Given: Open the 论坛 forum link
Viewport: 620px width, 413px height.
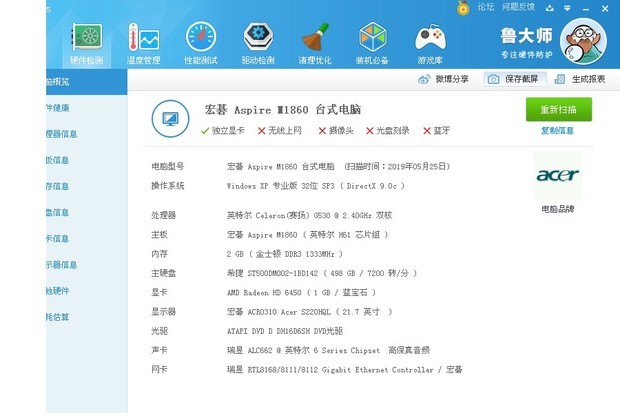Looking at the screenshot, I should 486,7.
